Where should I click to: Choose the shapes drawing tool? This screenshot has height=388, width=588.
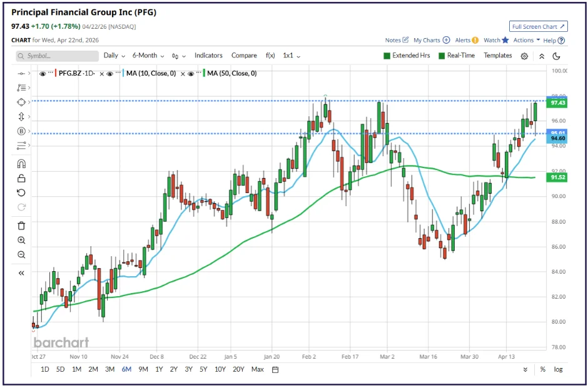21,102
